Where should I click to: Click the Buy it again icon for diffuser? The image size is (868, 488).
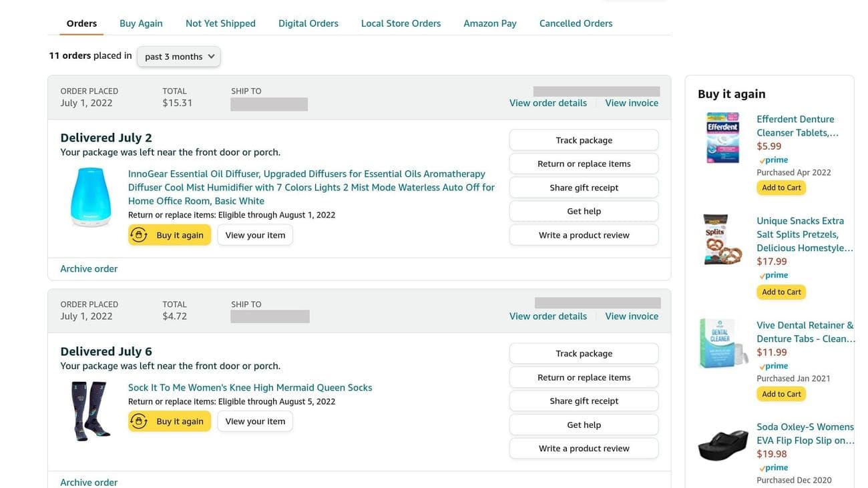pyautogui.click(x=139, y=235)
